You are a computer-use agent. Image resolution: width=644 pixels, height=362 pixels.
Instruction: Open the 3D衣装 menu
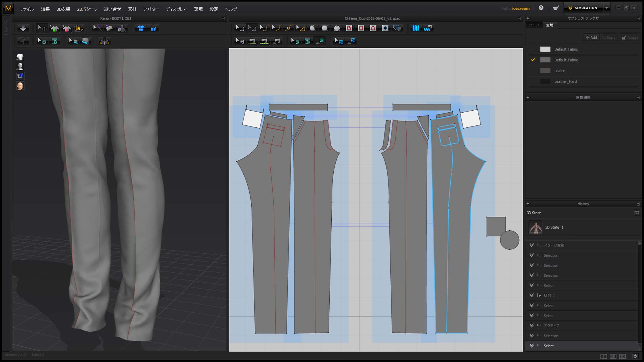coord(63,9)
